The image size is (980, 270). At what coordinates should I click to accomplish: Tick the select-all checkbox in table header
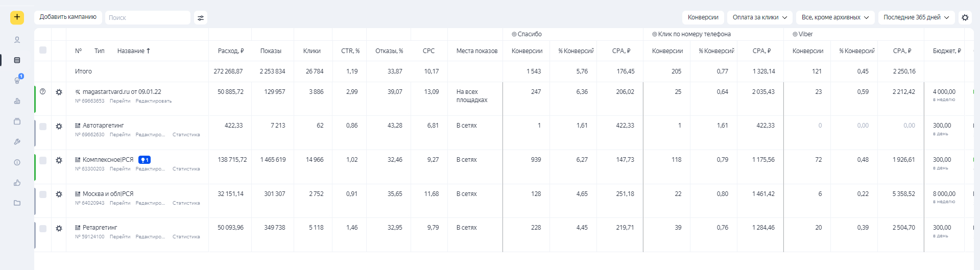[43, 50]
